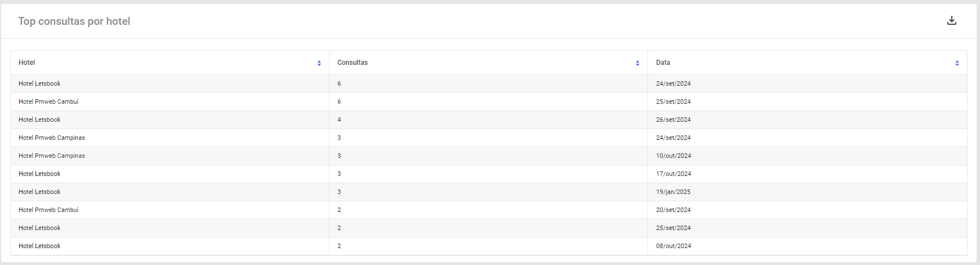Select Hotel Pmweb Cambuí in the 20/set/2024 row
The height and width of the screenshot is (265, 980).
click(48, 210)
